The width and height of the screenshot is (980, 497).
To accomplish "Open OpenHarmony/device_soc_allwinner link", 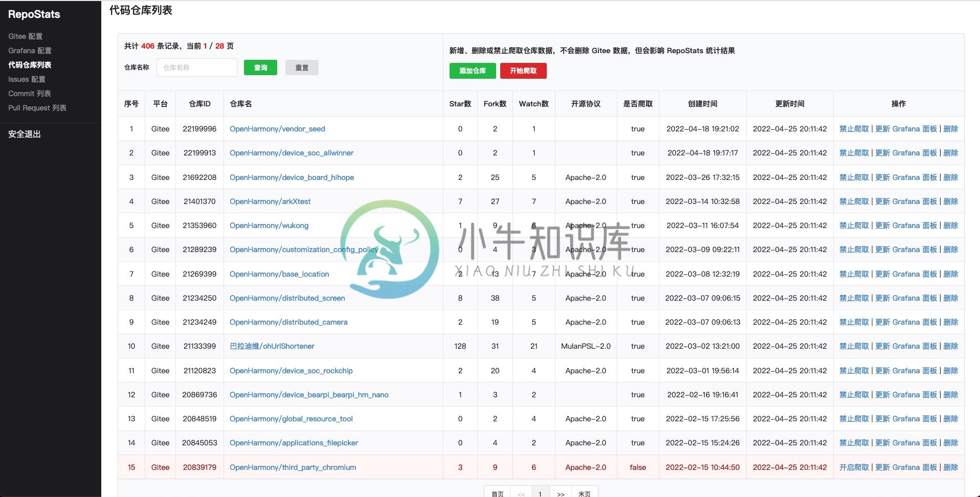I will (292, 153).
